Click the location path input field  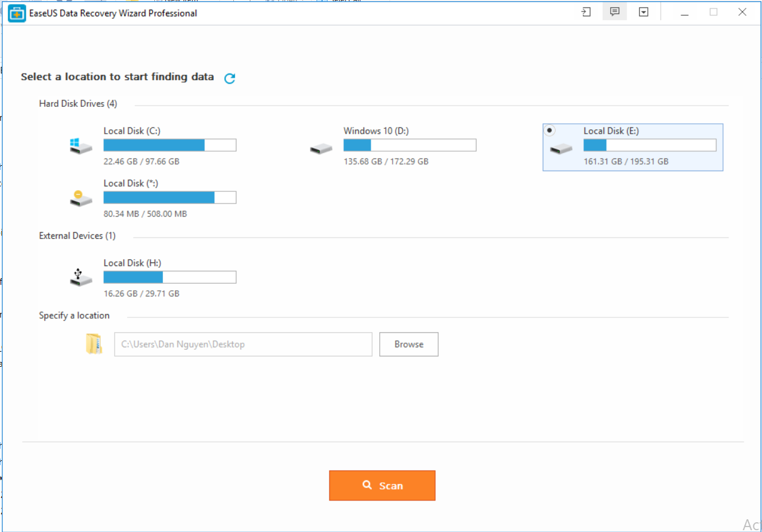(x=243, y=344)
